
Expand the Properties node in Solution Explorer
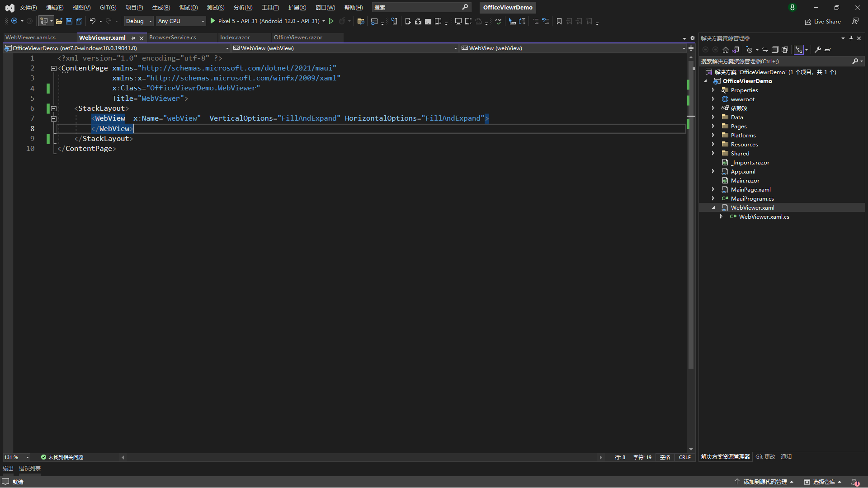point(713,90)
